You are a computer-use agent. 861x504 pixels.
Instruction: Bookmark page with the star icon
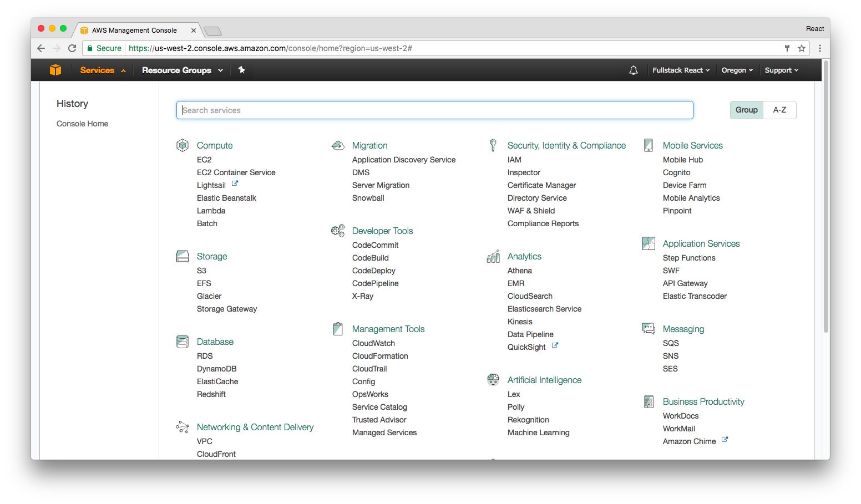802,48
